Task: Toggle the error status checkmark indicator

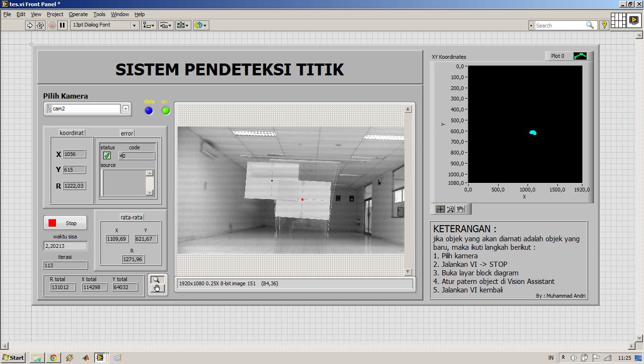Action: coord(107,155)
